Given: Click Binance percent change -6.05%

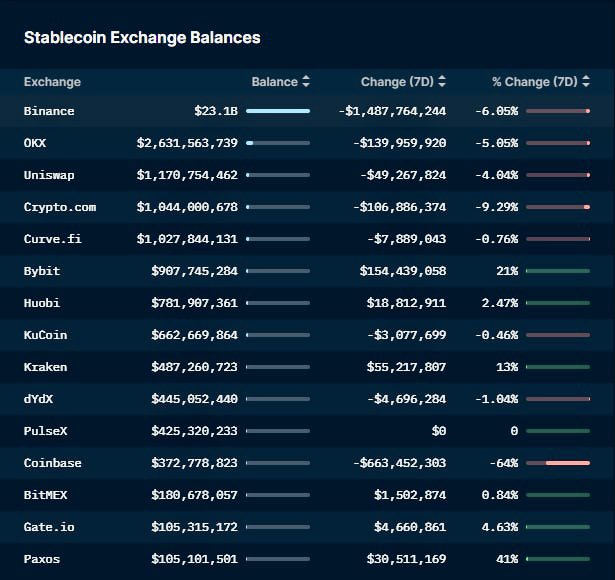Looking at the screenshot, I should 497,111.
